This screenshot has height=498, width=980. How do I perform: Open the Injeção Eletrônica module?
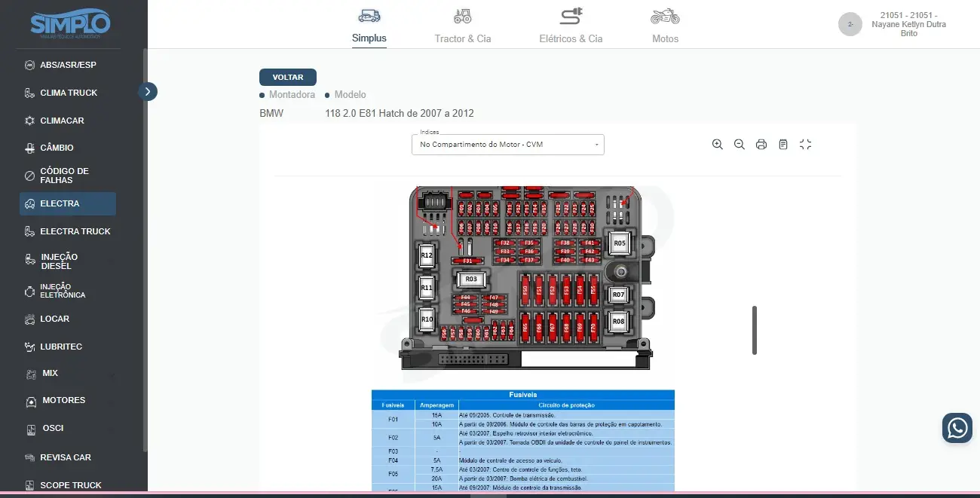(x=68, y=291)
